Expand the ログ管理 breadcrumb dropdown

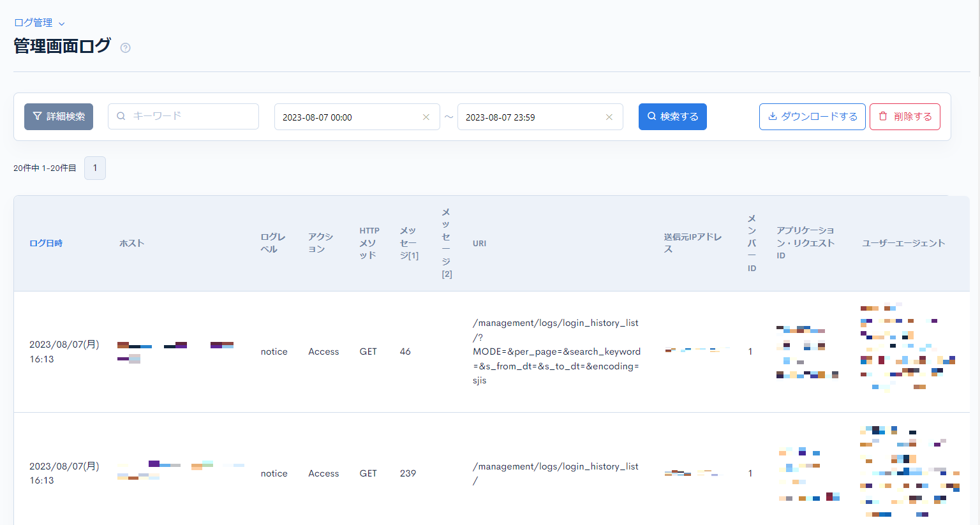point(40,23)
